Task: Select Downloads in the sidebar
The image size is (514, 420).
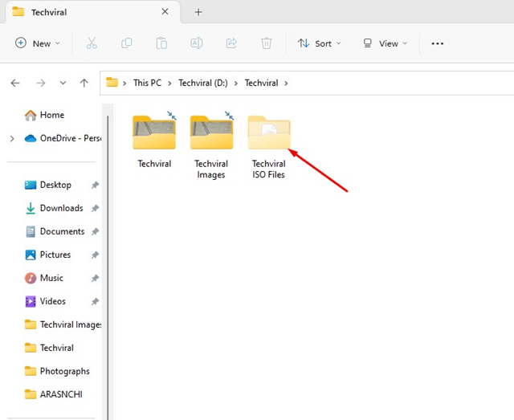Action: [x=61, y=208]
